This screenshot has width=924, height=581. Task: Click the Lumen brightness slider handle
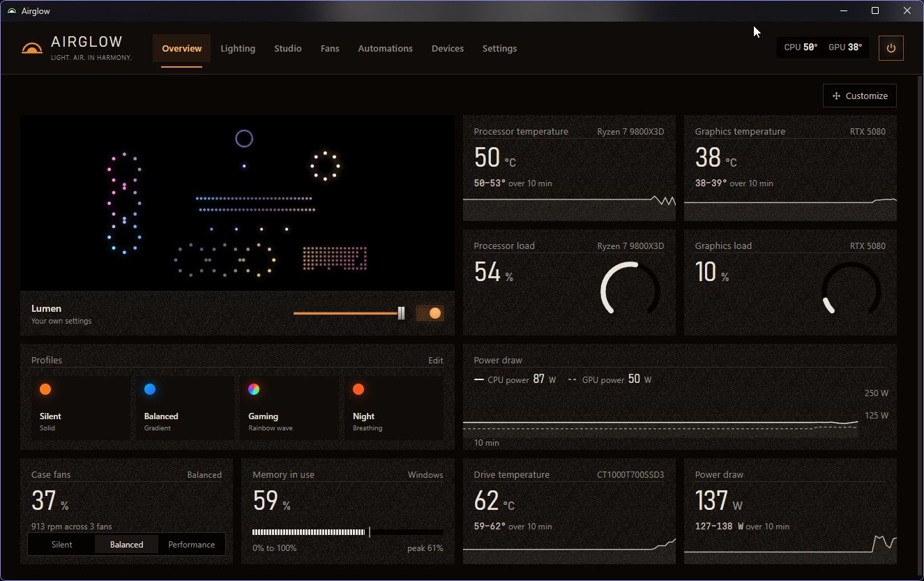[x=401, y=313]
